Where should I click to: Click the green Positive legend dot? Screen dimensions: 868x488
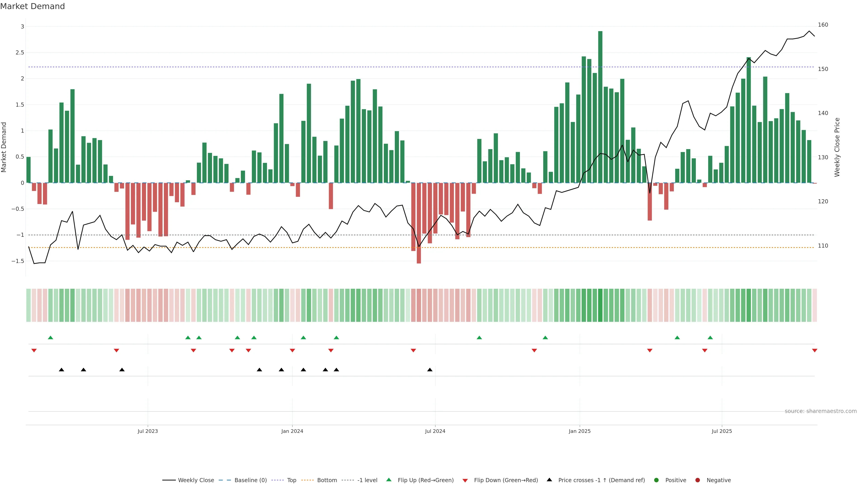point(656,480)
